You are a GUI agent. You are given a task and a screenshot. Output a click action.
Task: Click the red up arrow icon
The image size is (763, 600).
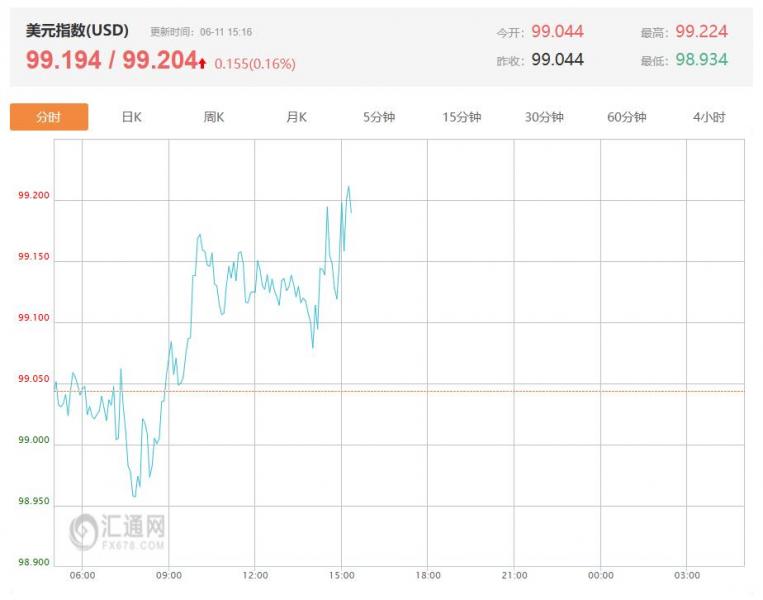point(202,63)
